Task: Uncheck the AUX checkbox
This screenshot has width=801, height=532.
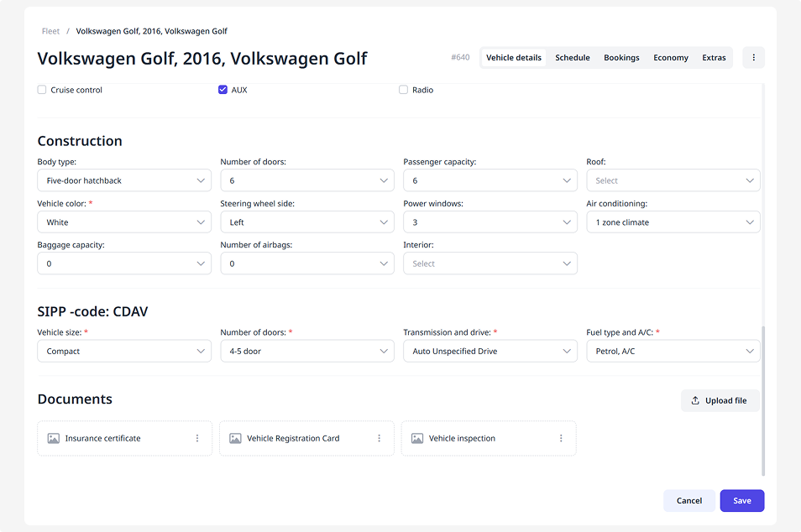Action: tap(222, 90)
